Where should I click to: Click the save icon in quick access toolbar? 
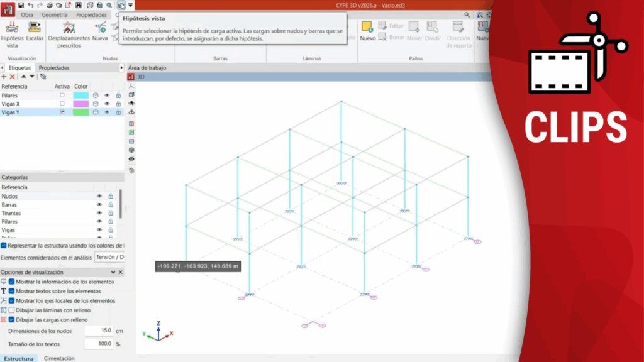[21, 4]
